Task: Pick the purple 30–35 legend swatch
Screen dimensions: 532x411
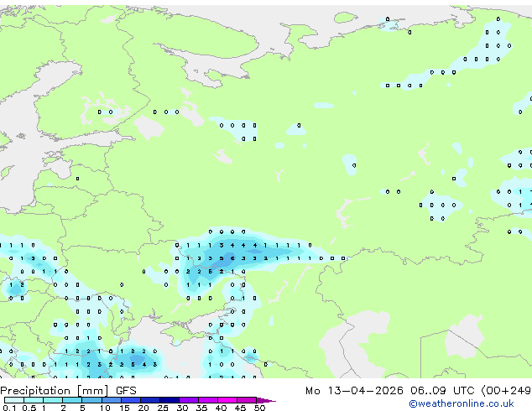Action: (189, 400)
